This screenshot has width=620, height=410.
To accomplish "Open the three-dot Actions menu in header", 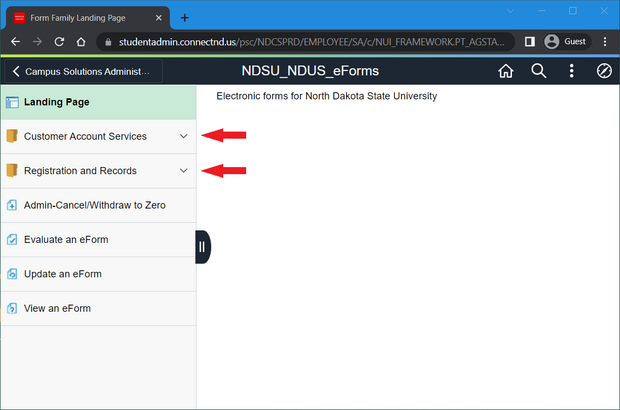I will click(x=571, y=71).
